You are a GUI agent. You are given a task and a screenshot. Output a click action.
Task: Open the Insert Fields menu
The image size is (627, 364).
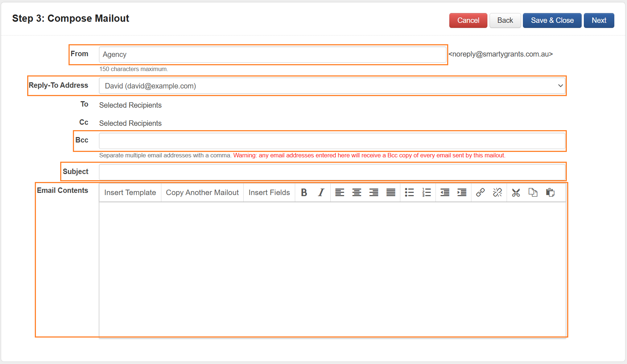pyautogui.click(x=269, y=193)
